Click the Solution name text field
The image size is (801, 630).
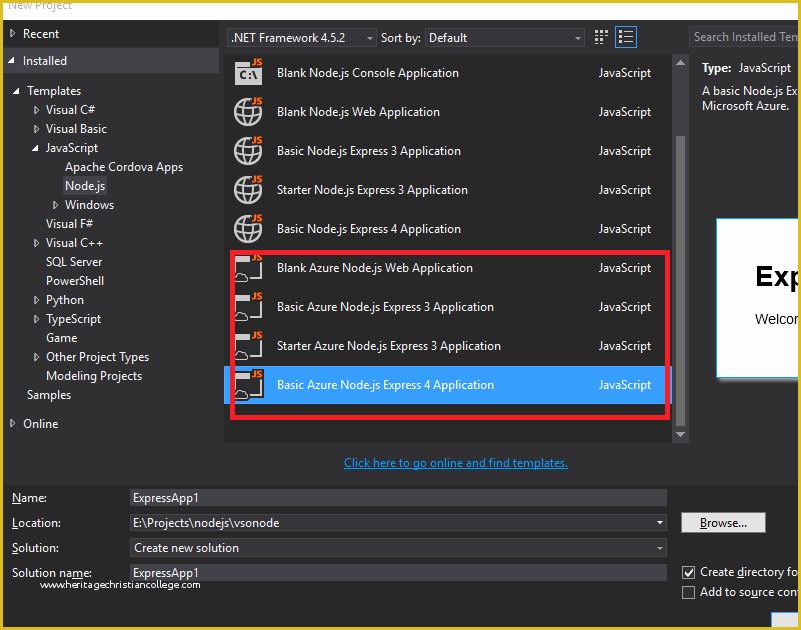(x=398, y=573)
